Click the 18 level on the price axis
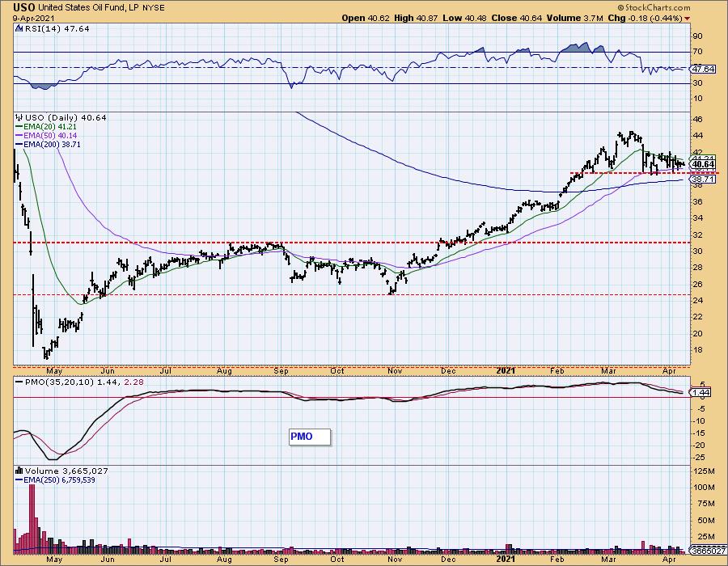 pos(697,350)
